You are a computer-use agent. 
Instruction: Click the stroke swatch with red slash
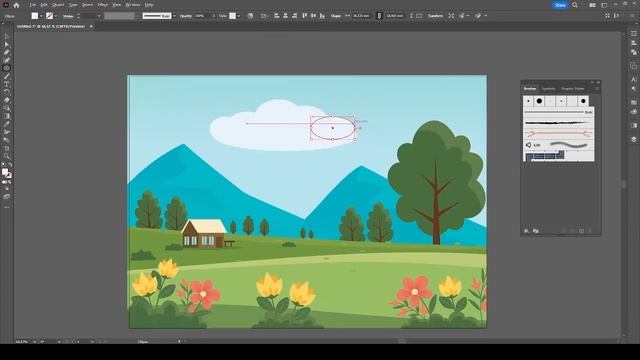click(x=49, y=16)
